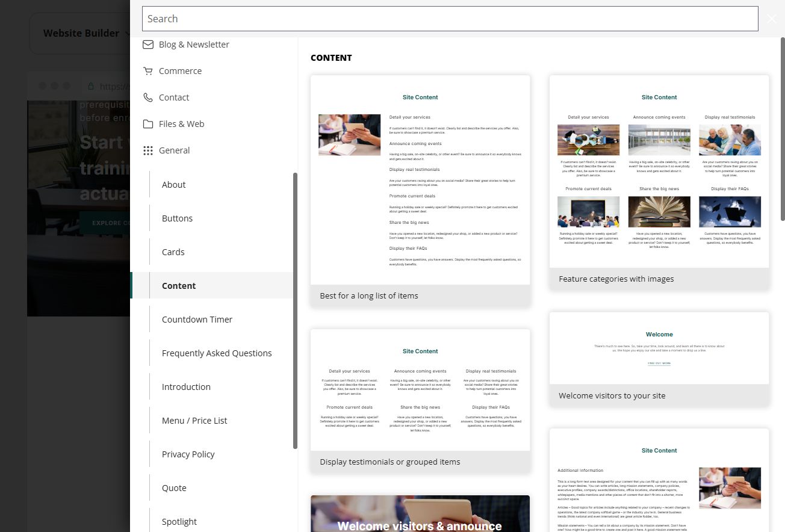Click 'Display testimonials or grouped items' caption
The image size is (785, 532).
coord(390,462)
